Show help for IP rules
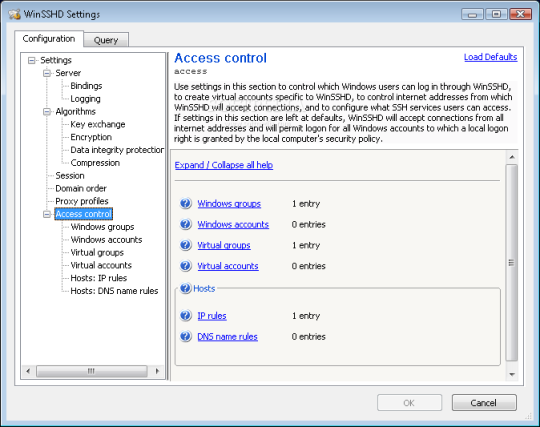The image size is (540, 427). (x=185, y=315)
